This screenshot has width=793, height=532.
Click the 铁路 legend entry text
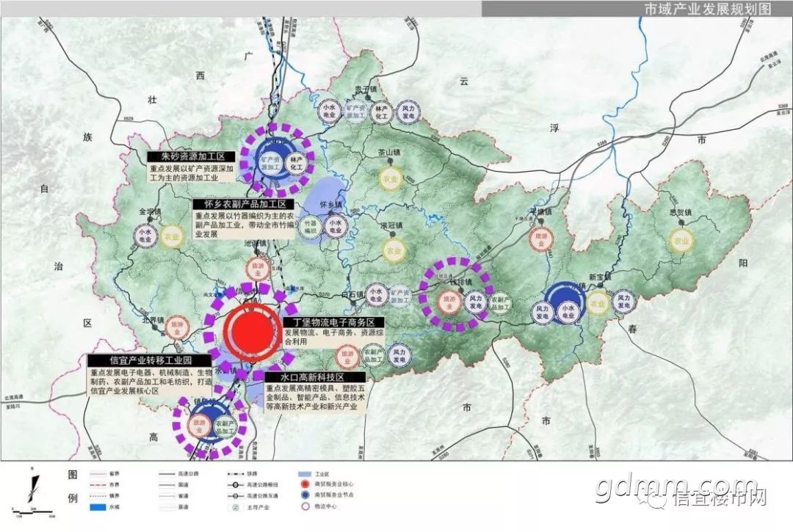253,475
